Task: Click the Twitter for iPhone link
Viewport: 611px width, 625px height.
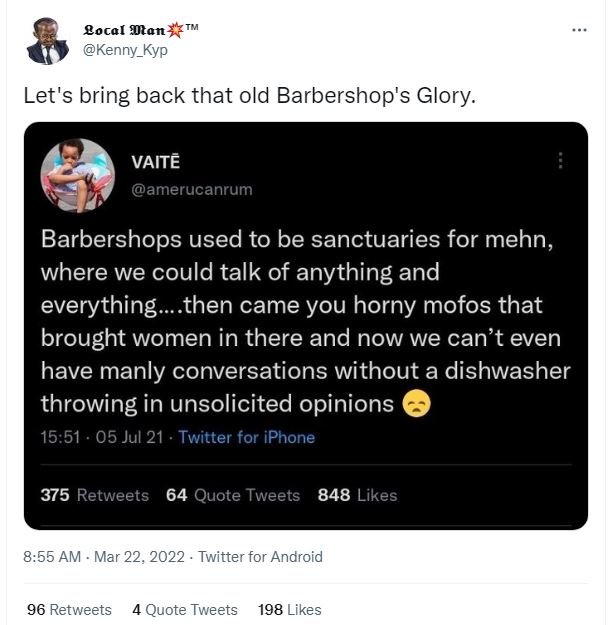Action: [x=246, y=437]
